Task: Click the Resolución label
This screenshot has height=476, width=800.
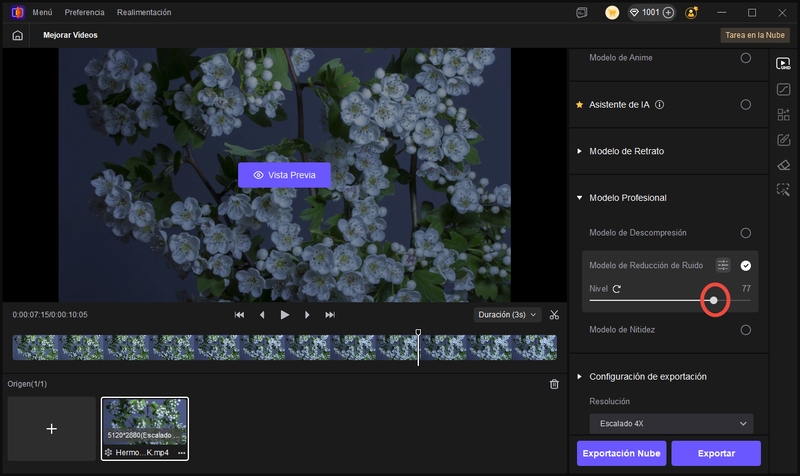Action: [x=609, y=402]
